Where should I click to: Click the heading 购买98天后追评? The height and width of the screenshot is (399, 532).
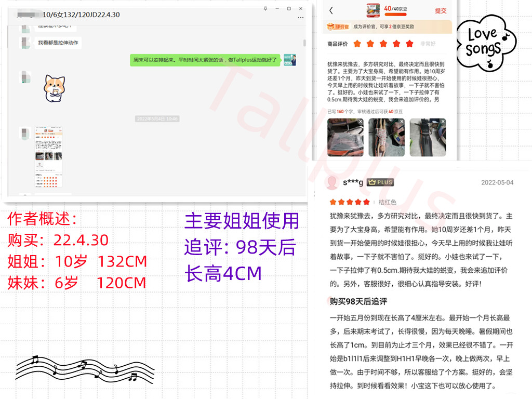(358, 301)
